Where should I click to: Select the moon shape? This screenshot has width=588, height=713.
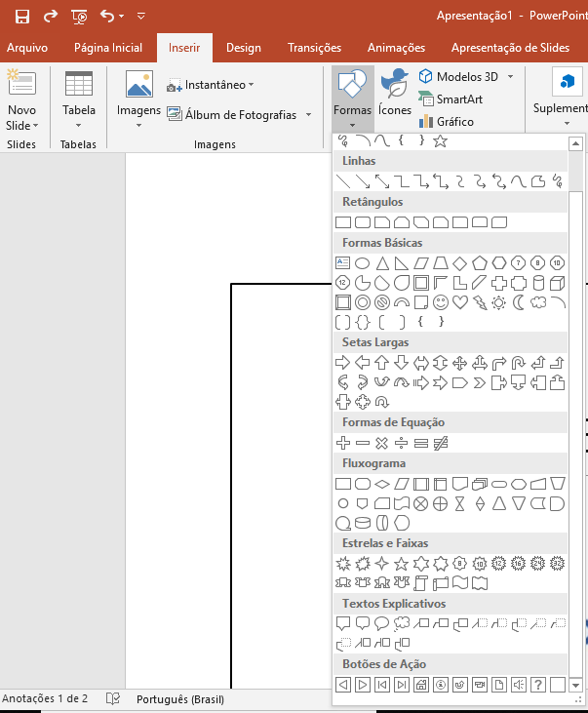coord(519,302)
